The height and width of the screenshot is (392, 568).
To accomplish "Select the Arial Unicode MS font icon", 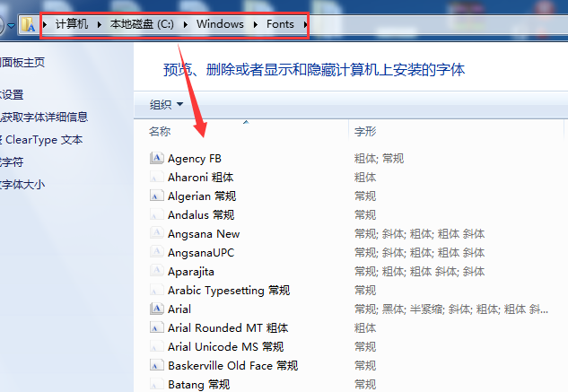I will click(156, 346).
